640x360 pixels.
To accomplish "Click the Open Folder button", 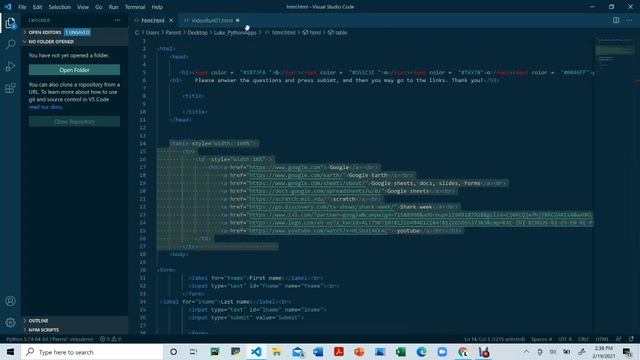I will click(x=74, y=70).
